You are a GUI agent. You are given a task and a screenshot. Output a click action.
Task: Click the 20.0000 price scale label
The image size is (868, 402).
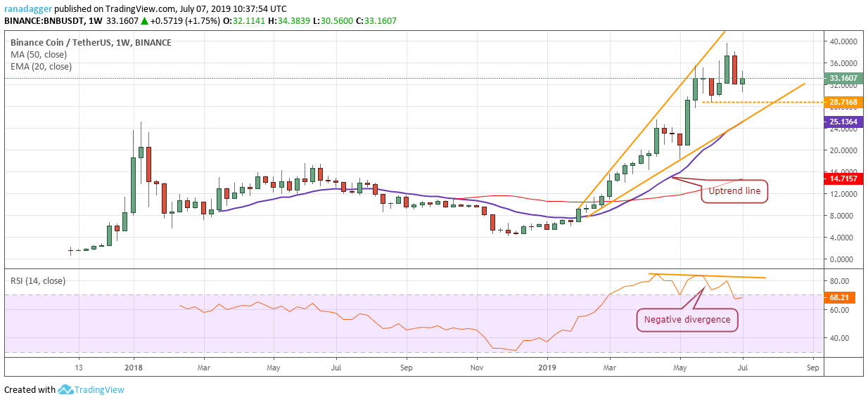click(x=845, y=150)
